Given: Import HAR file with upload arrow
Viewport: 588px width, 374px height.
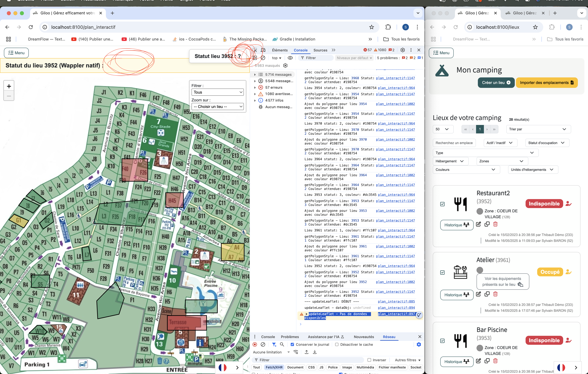Looking at the screenshot, I should [306, 352].
